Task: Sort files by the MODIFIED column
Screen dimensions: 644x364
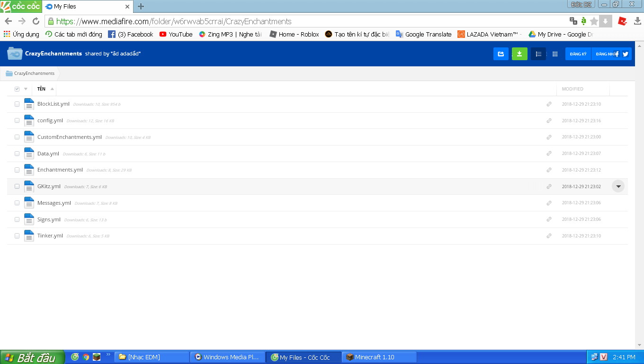Action: (572, 89)
